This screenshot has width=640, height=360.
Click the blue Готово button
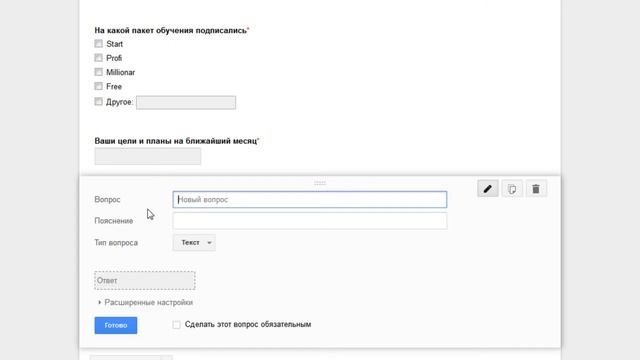[116, 325]
